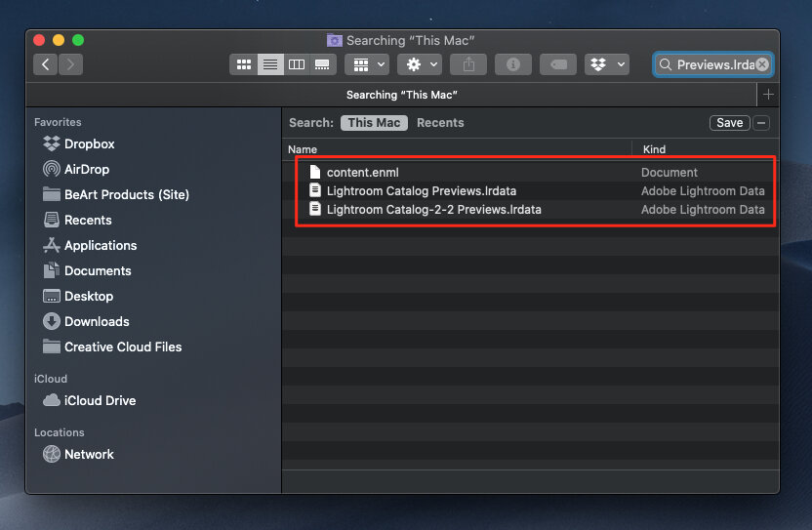Open Creative Cloud Files in the sidebar
Screen dimensions: 812x530
112,347
